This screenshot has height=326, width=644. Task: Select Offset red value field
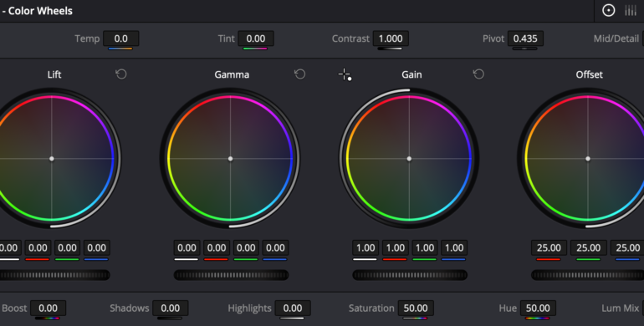(549, 248)
